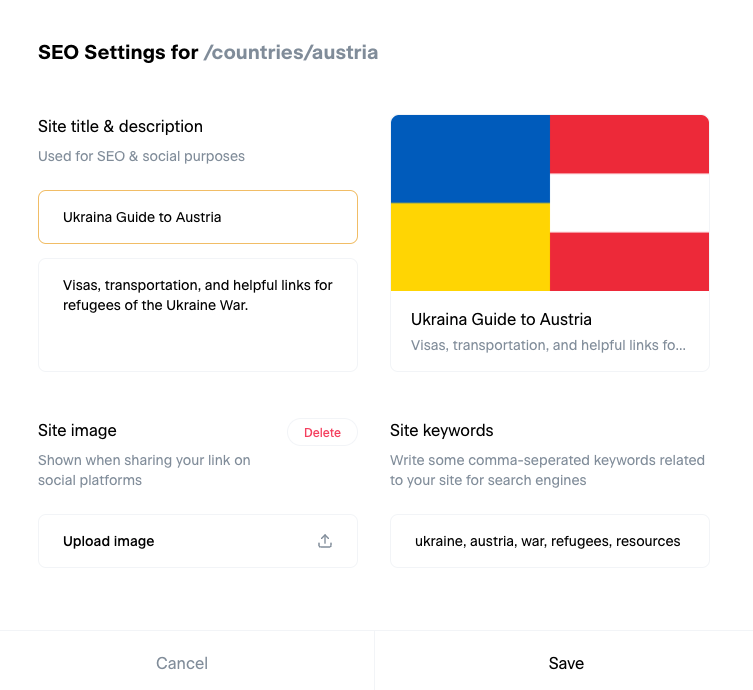
Task: Click the "Site title & description" heading
Action: 120,126
